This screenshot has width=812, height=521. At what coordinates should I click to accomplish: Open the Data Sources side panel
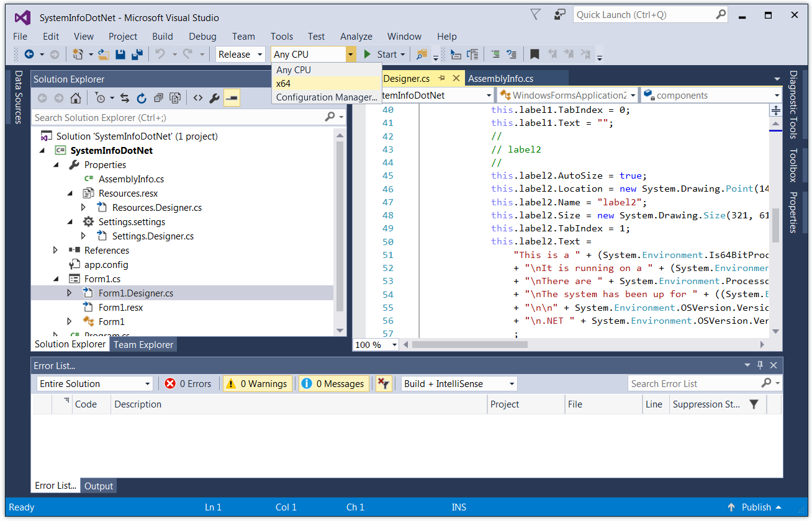pos(19,97)
